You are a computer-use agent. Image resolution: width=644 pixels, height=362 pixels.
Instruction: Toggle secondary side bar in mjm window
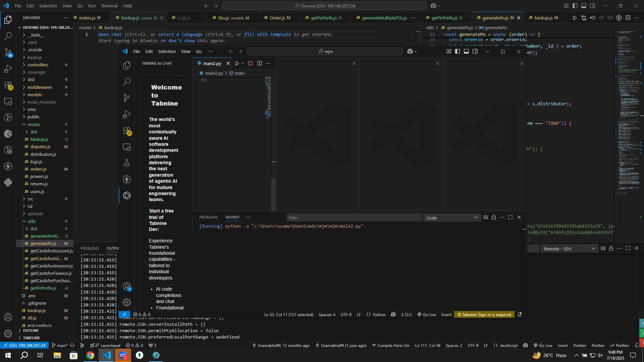point(475,51)
